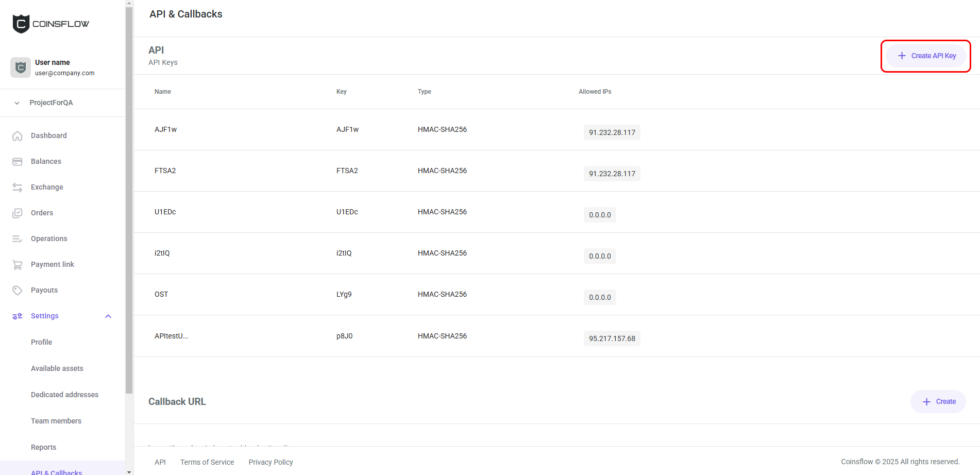This screenshot has height=475, width=980.
Task: Click Create under Callback URL
Action: pos(938,401)
